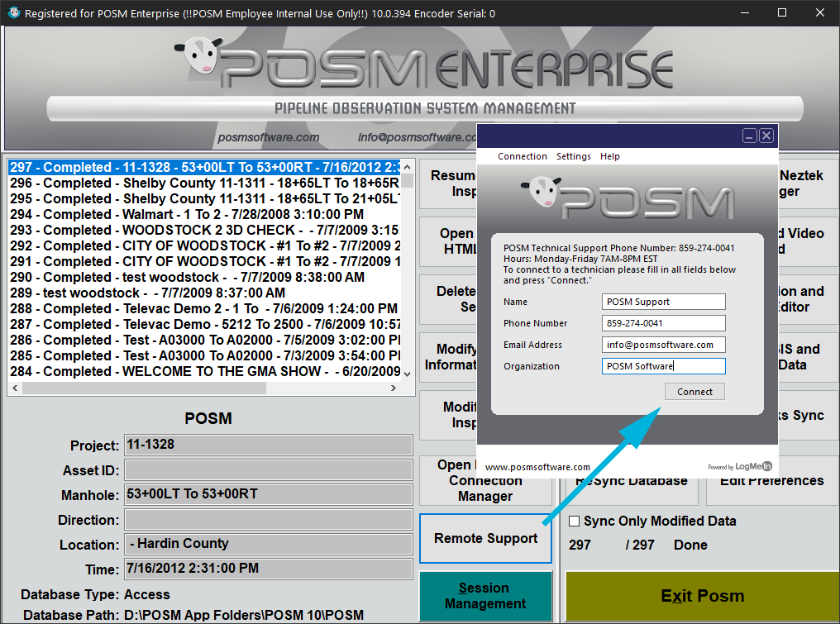Click the Exit Posm button
Image resolution: width=840 pixels, height=624 pixels.
[702, 596]
